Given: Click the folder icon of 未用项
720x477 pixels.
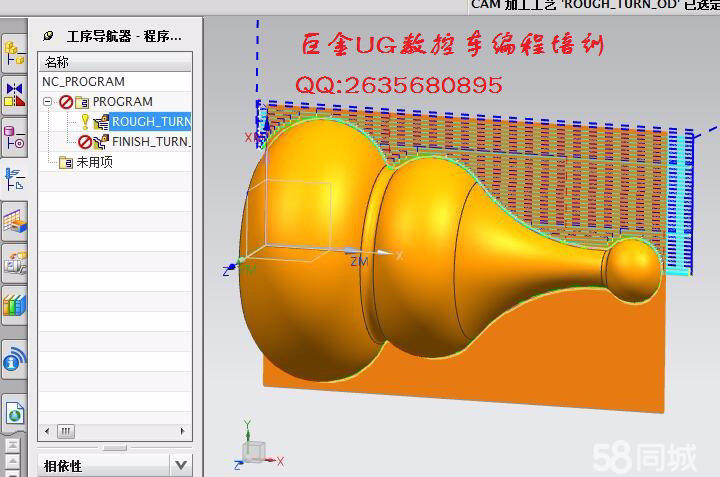Looking at the screenshot, I should coord(66,162).
